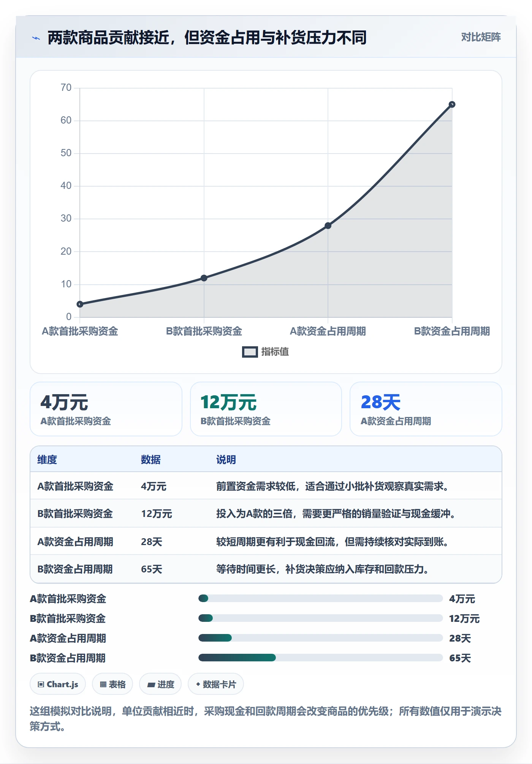Click the description starting with 投入为A款的三倍
The width and height of the screenshot is (532, 764).
[x=336, y=514]
